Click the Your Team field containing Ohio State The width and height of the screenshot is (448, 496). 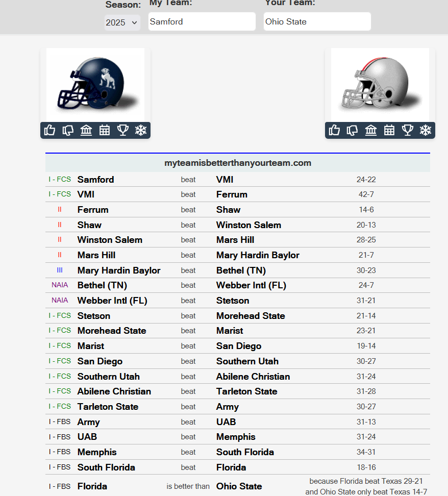coord(317,21)
